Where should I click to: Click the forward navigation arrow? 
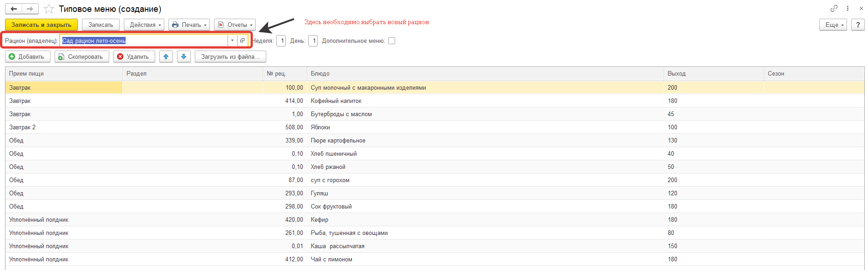tap(30, 9)
